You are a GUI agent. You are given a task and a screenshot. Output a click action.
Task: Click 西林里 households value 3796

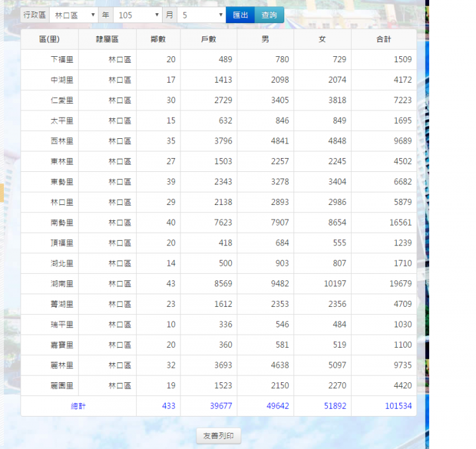point(223,141)
